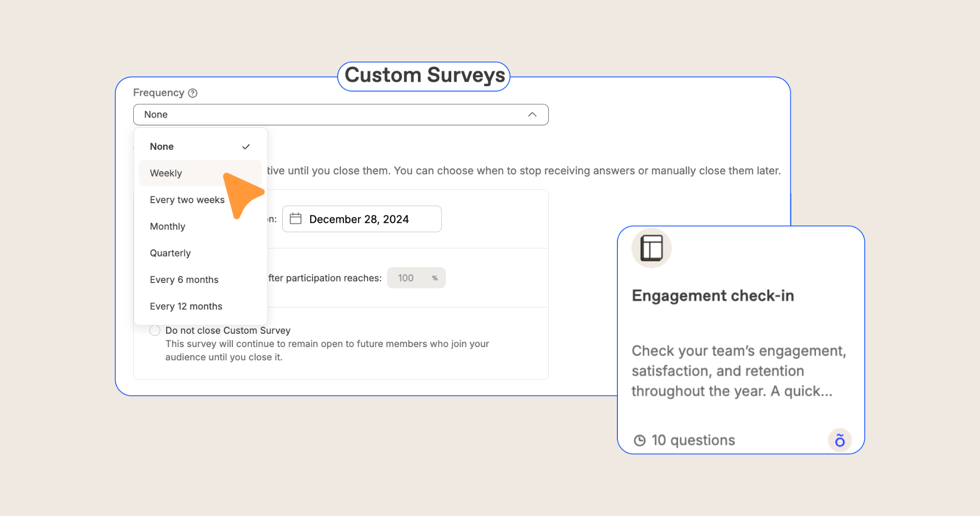Click the Frequency combo box showing None
980x516 pixels.
tap(341, 115)
